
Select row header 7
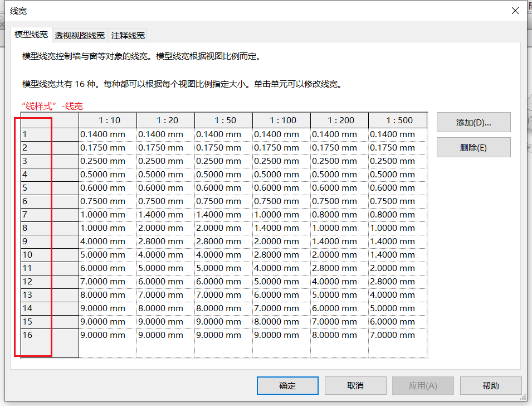pos(50,215)
